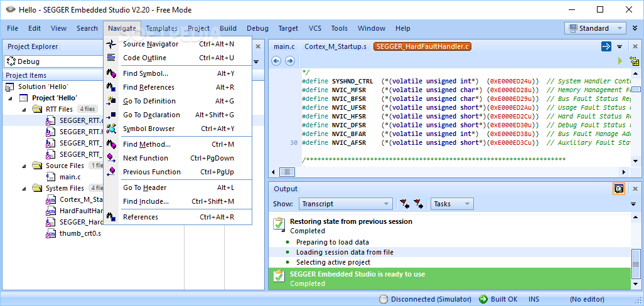Screen dimensions: 644x306
Task: Open editor tab list dropdown arrow
Action: (x=620, y=47)
